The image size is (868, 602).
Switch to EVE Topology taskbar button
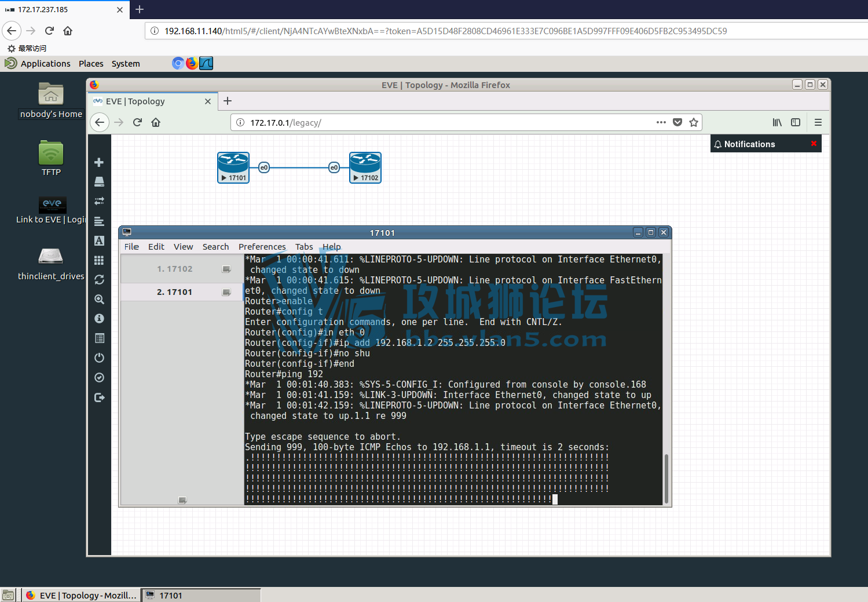[x=82, y=595]
